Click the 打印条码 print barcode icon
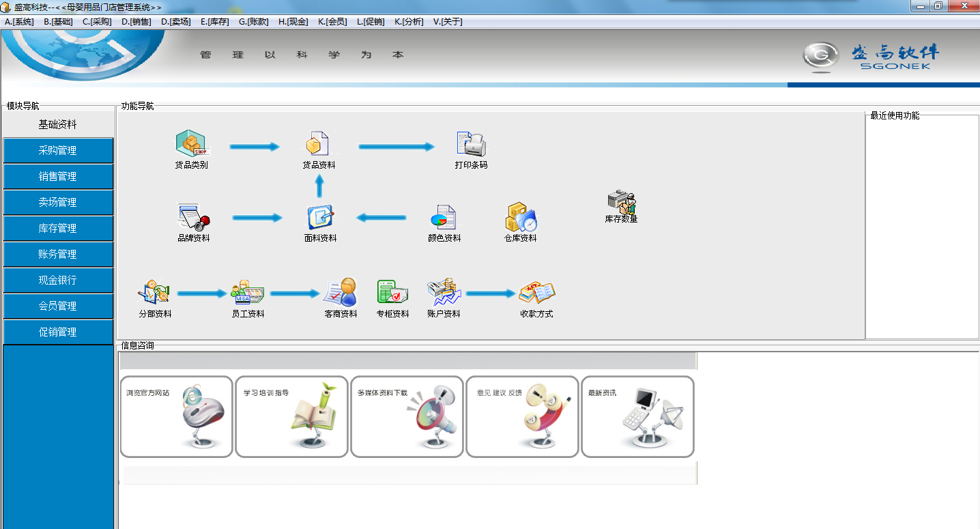 [x=471, y=145]
